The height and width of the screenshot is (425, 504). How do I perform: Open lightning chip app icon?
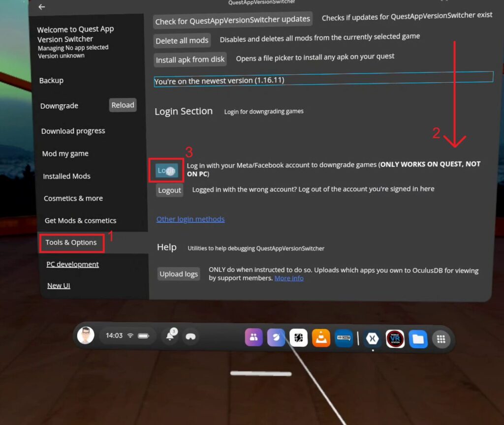[x=299, y=338]
